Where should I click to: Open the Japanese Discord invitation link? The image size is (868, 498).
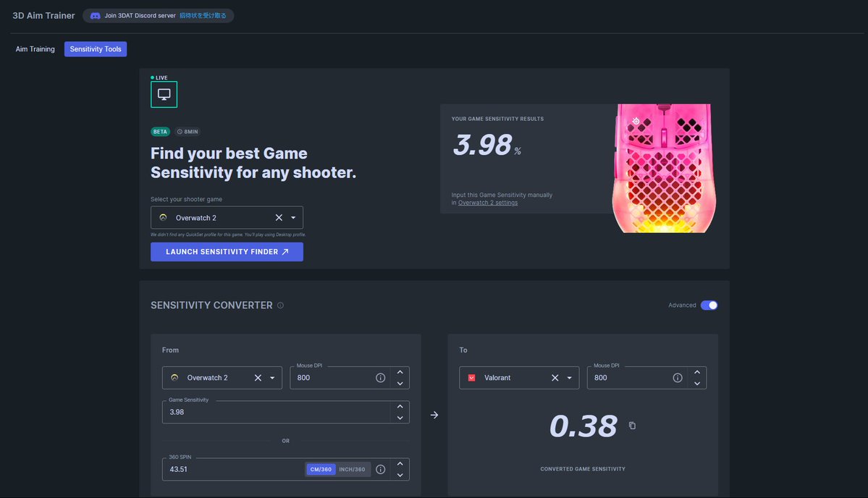(203, 15)
